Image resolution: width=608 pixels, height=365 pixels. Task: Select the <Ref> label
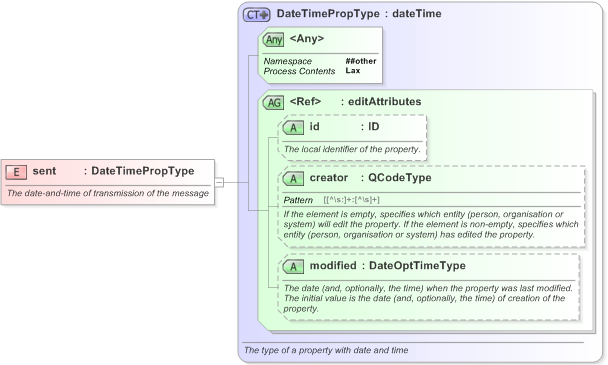[306, 102]
